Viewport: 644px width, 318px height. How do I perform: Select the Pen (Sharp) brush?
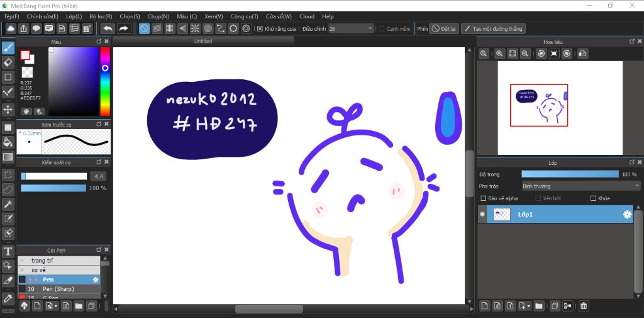58,289
